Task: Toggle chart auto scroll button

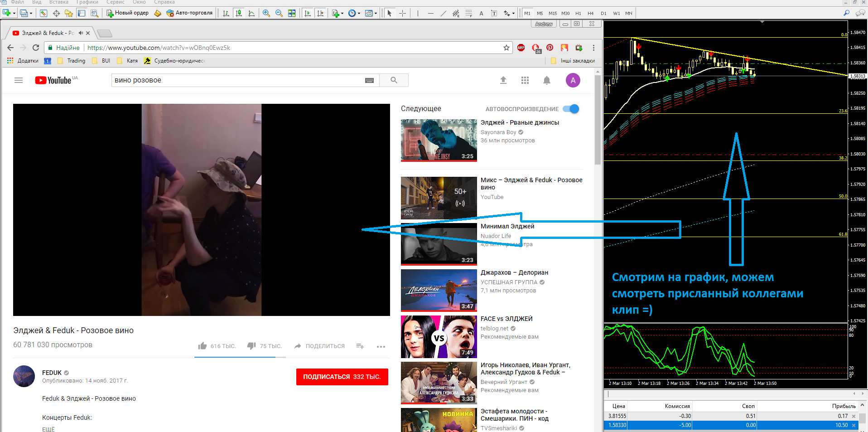Action: click(x=308, y=13)
